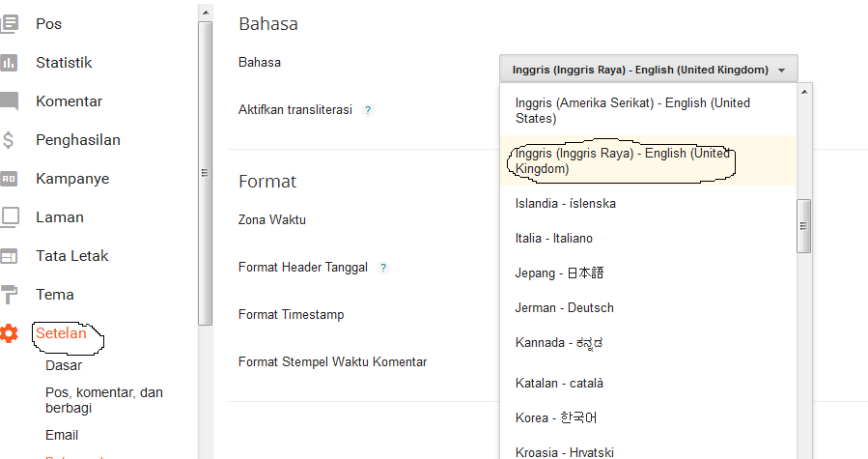The height and width of the screenshot is (459, 868).
Task: Open the Dasar settings submenu item
Action: [64, 365]
